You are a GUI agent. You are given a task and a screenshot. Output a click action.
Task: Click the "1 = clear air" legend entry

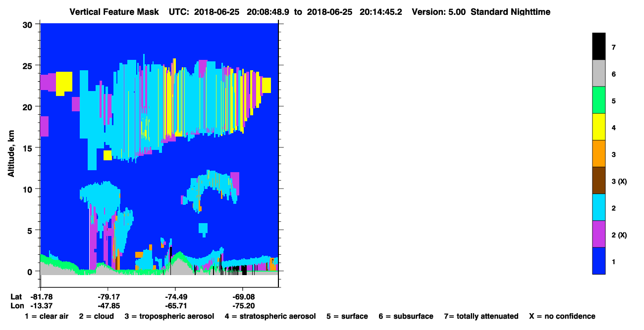tap(47, 316)
